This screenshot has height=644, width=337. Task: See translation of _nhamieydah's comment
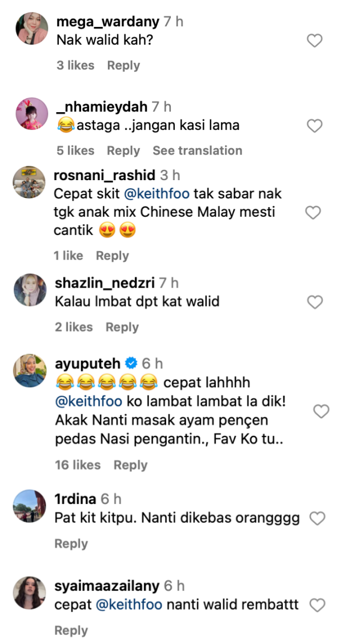[x=197, y=150]
